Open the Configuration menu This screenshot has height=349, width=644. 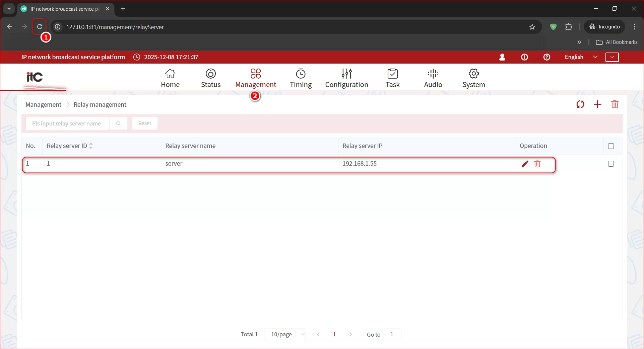(346, 78)
